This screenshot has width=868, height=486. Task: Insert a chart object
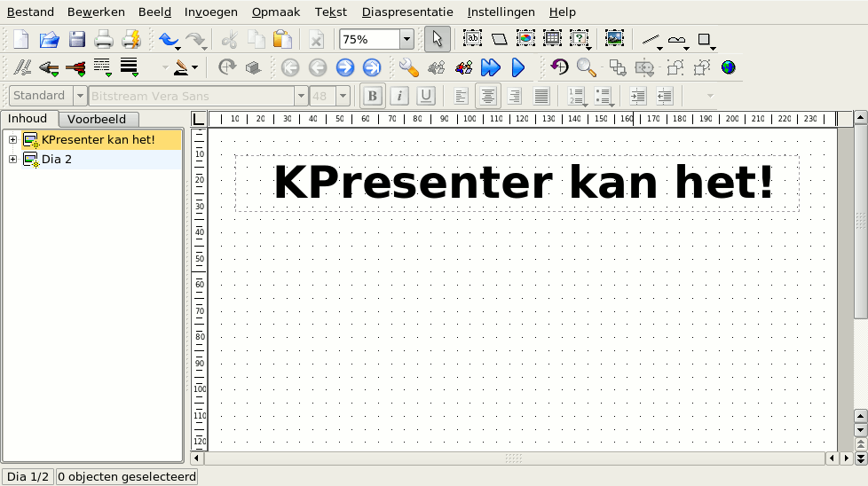click(x=526, y=39)
